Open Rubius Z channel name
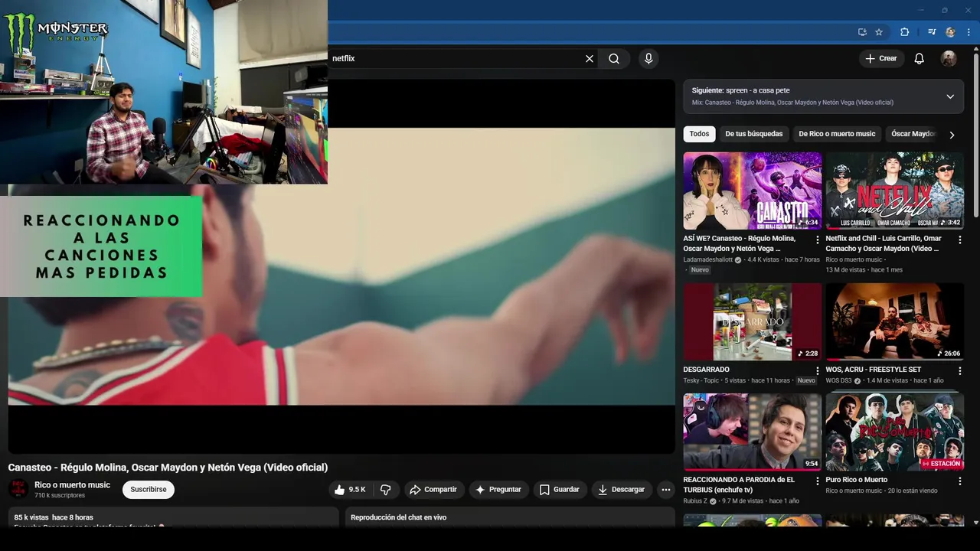Viewport: 980px width, 551px height. click(x=694, y=501)
